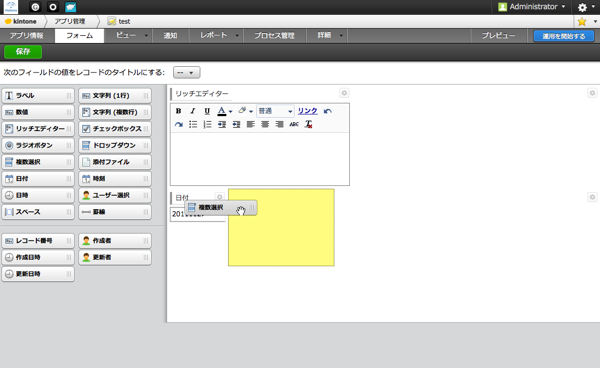This screenshot has height=368, width=600.
Task: Click the clear formatting icon
Action: (x=308, y=124)
